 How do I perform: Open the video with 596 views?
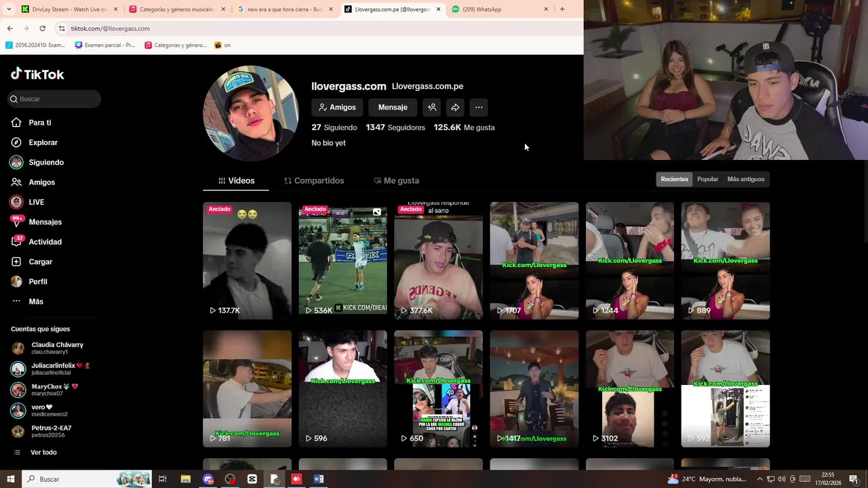point(342,388)
